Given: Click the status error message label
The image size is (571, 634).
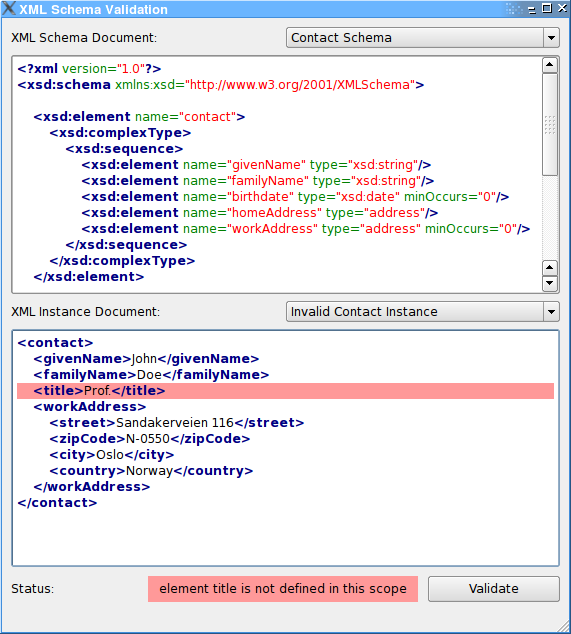Looking at the screenshot, I should click(x=283, y=589).
